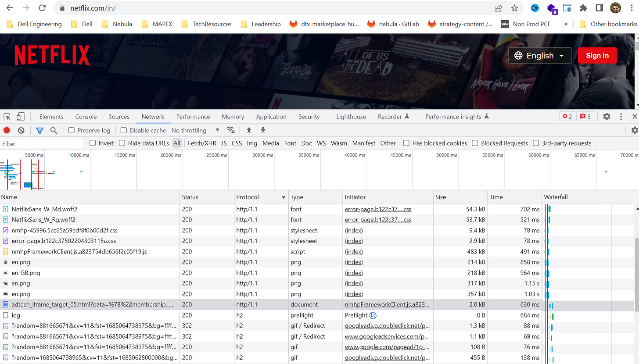Click the Import HAR file upload icon
This screenshot has width=639, height=364.
(249, 130)
